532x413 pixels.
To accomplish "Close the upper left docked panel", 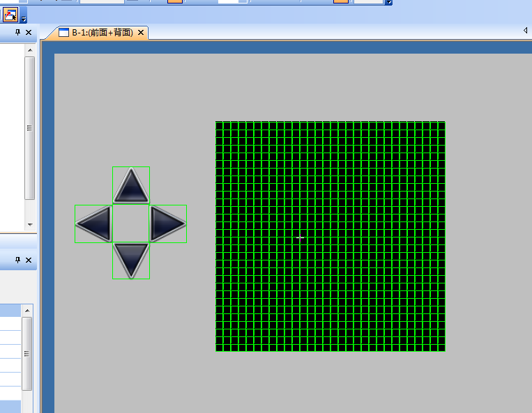I will click(x=29, y=32).
